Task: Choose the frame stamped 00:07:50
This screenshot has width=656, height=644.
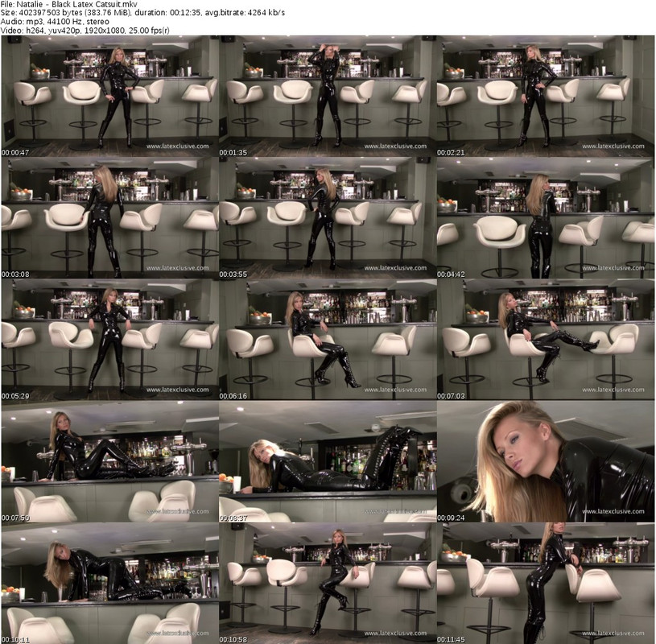Action: (109, 461)
